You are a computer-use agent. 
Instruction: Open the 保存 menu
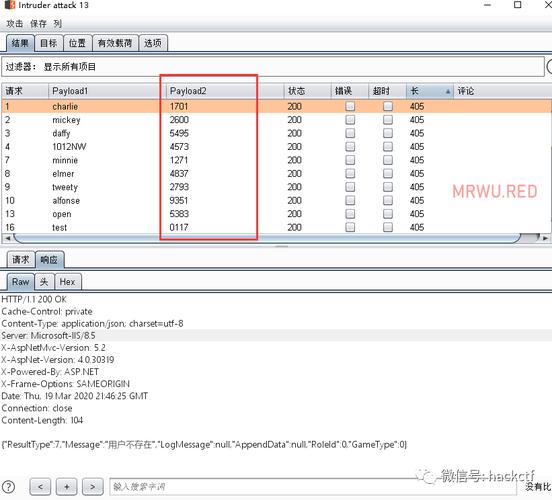pos(38,24)
